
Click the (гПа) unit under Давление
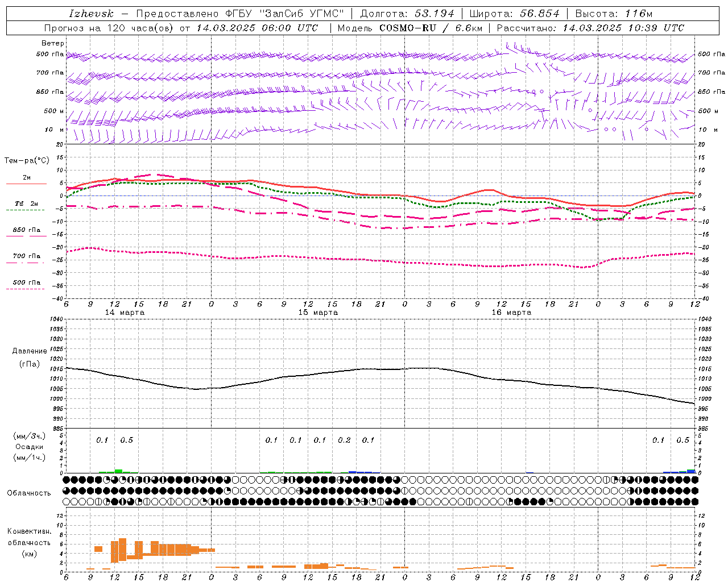[30, 364]
